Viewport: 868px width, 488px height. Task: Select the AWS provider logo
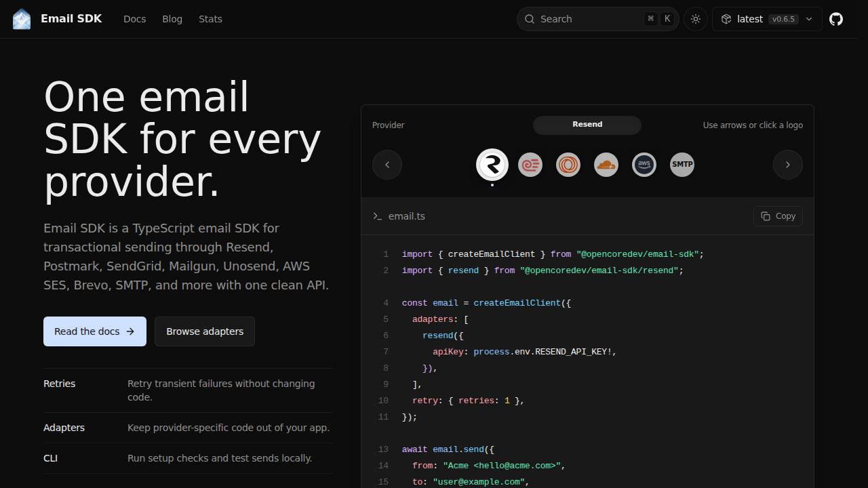pyautogui.click(x=644, y=165)
